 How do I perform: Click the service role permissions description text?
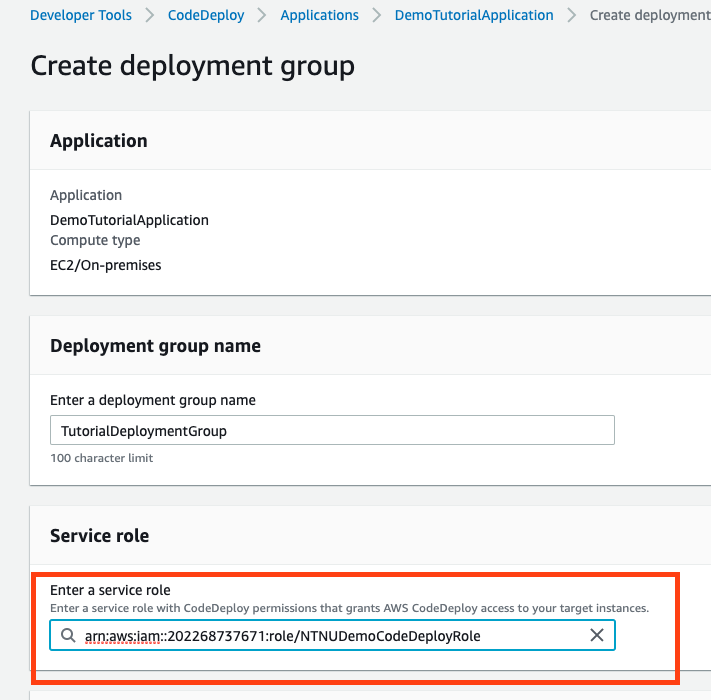pos(350,608)
